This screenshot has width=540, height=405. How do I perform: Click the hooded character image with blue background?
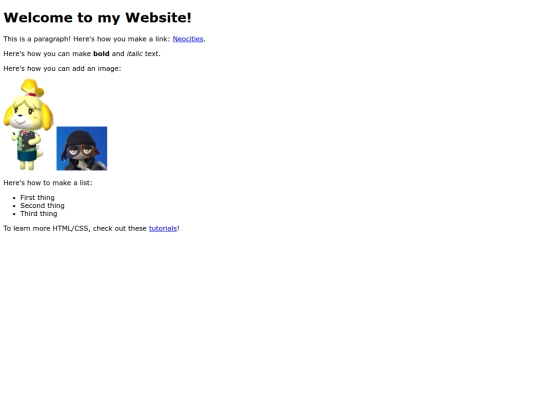pos(82,148)
